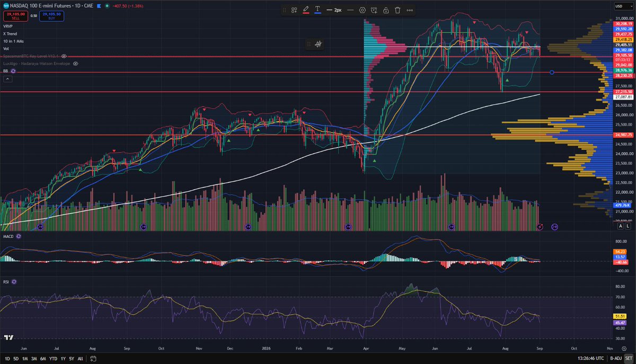Viewport: 636px width, 364px height.
Task: Toggle the auto scale A button
Action: 621,226
